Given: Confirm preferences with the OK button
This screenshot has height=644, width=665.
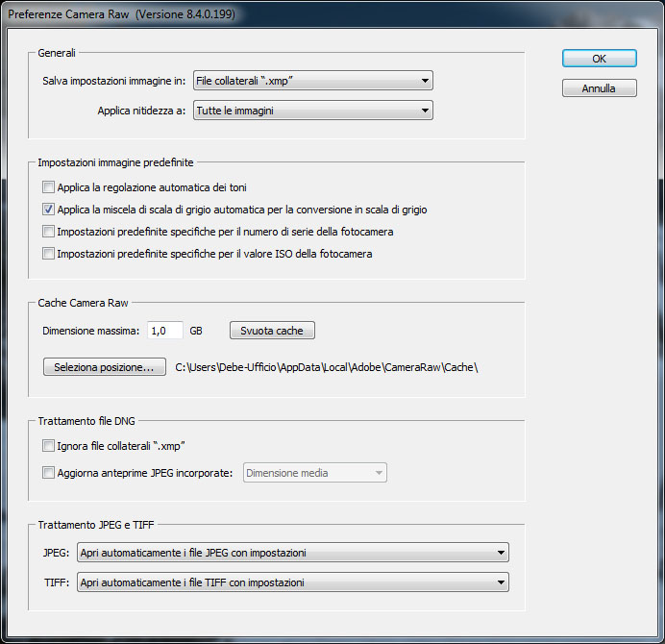Looking at the screenshot, I should pyautogui.click(x=599, y=59).
